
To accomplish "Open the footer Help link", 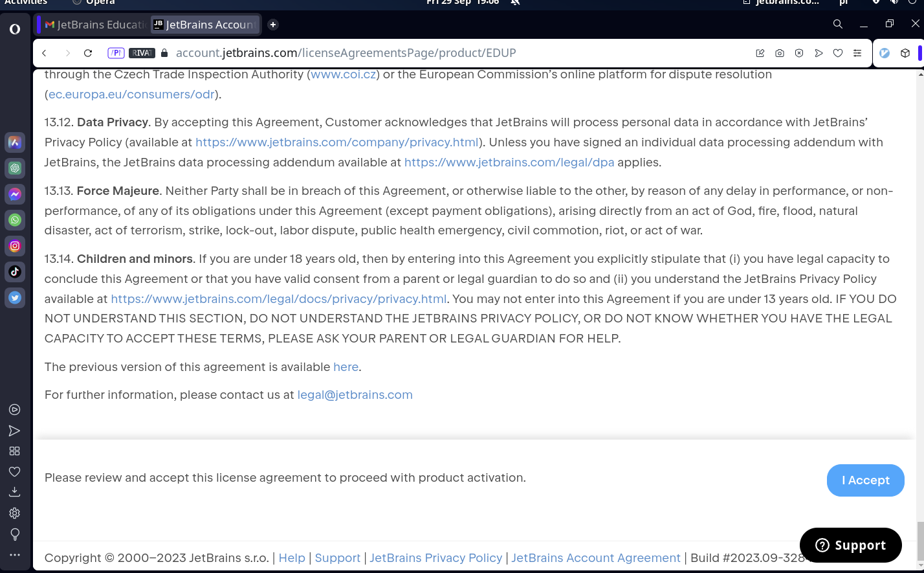I will pyautogui.click(x=292, y=558).
